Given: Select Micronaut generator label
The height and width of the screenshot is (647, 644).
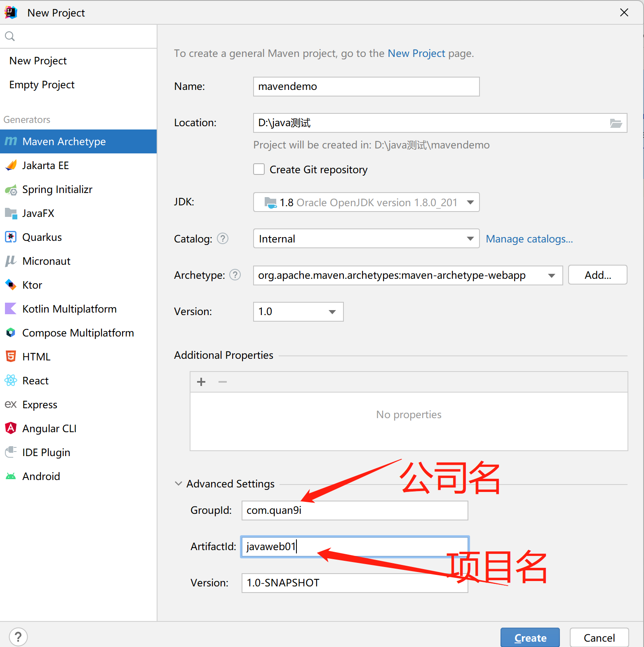Looking at the screenshot, I should pyautogui.click(x=47, y=261).
